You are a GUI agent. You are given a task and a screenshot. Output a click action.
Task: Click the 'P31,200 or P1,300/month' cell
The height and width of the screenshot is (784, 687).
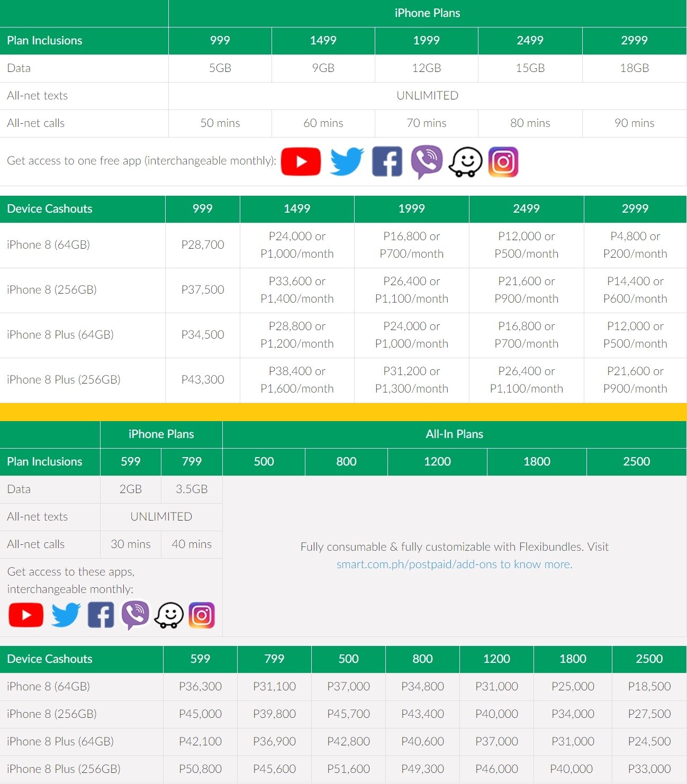tap(412, 380)
